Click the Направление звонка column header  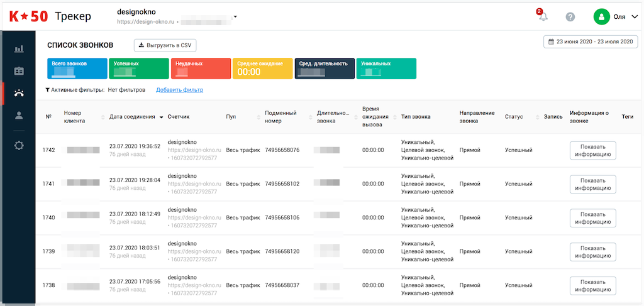point(477,117)
